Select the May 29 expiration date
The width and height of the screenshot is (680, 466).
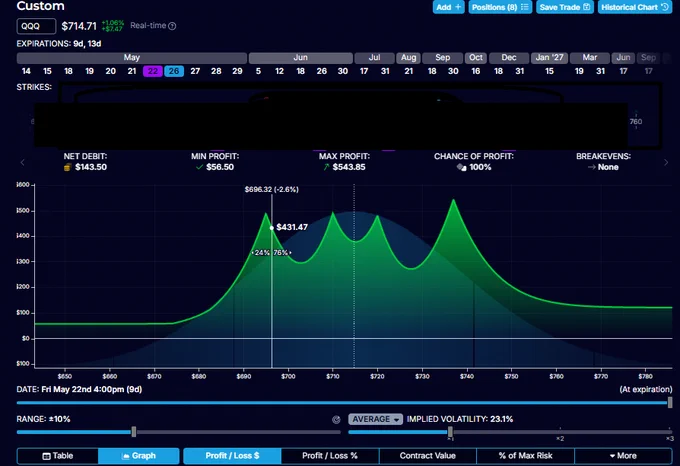click(237, 71)
